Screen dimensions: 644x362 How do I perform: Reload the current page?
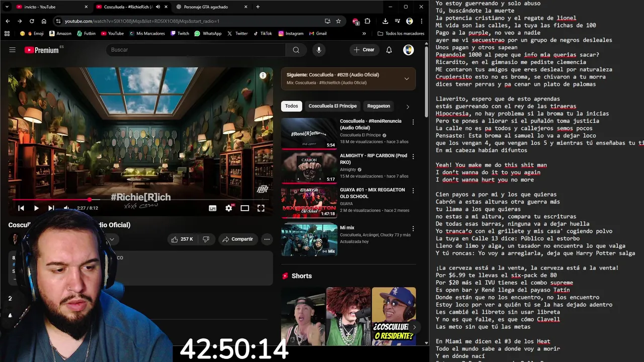[x=32, y=21]
